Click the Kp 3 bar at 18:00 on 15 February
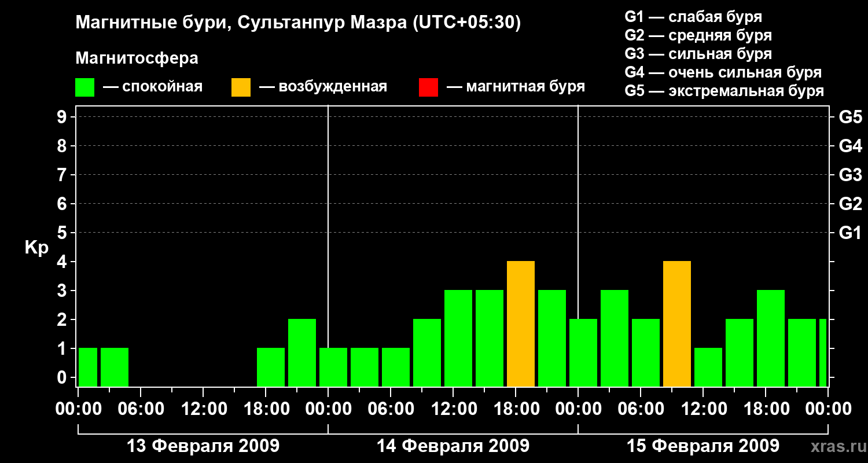The height and width of the screenshot is (463, 868). [x=771, y=339]
